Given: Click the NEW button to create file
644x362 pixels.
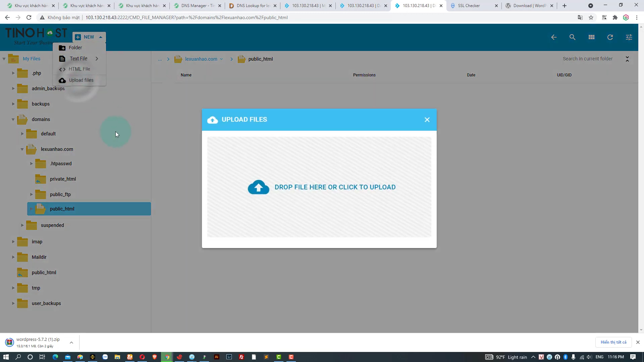Looking at the screenshot, I should tap(89, 37).
